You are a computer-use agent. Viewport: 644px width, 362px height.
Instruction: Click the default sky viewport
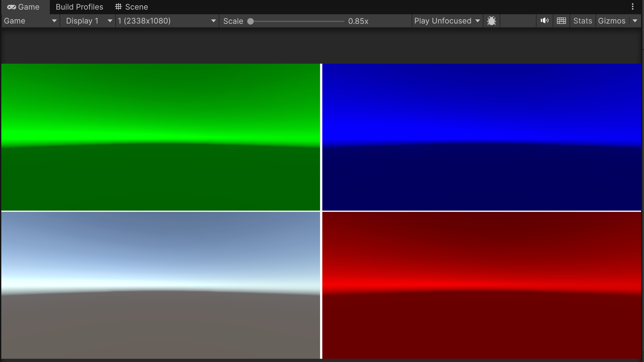point(161,285)
